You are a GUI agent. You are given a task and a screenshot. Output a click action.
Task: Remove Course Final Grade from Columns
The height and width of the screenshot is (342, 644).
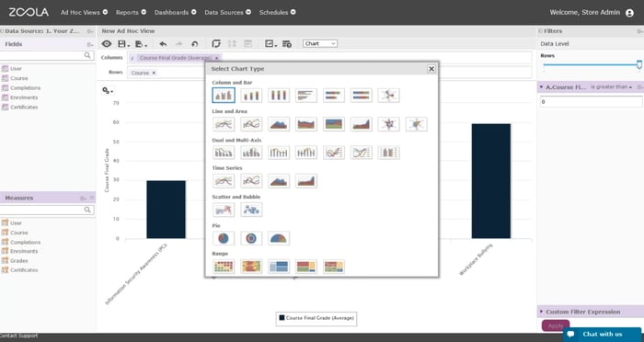click(x=216, y=58)
